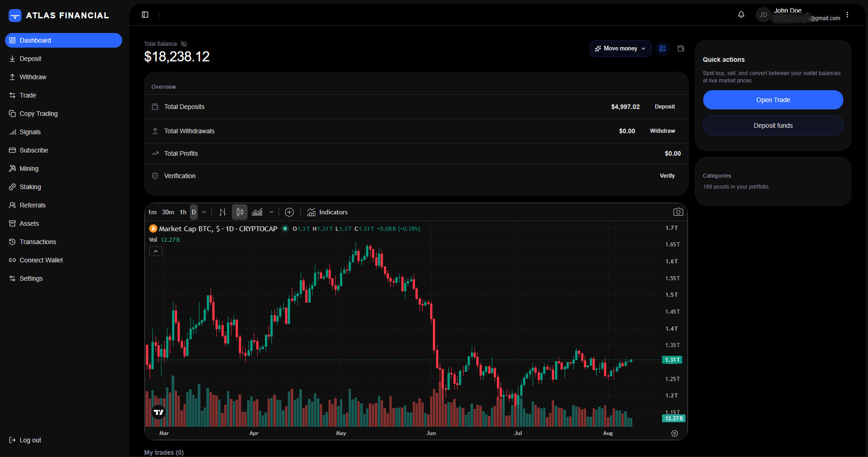The height and width of the screenshot is (457, 868).
Task: Open chart settings gear at bottom right
Action: [x=674, y=433]
